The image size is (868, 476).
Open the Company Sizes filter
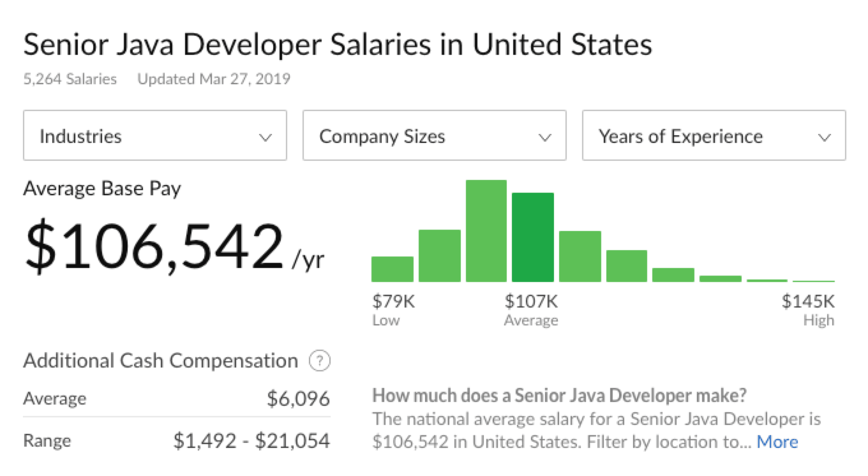pyautogui.click(x=434, y=136)
